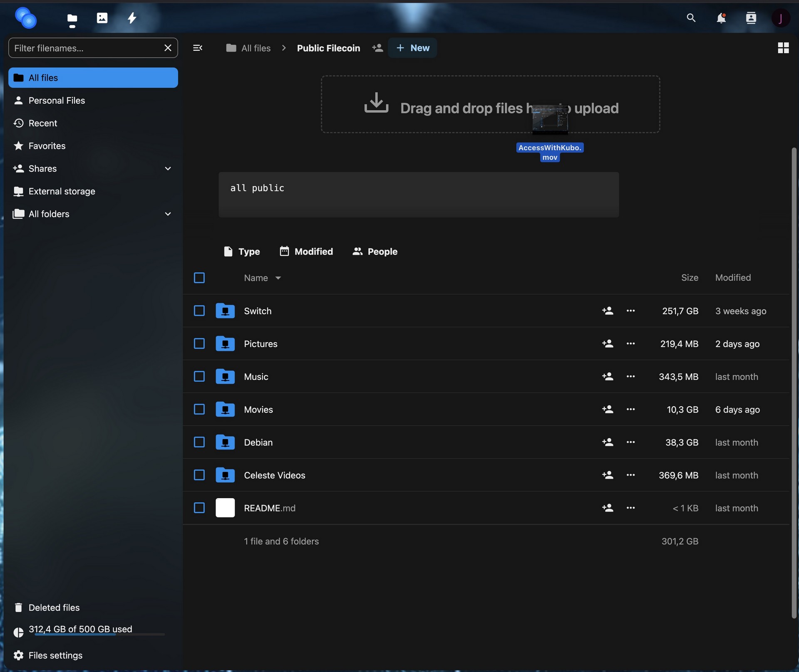Open actions menu for Celeste Videos

tap(630, 475)
